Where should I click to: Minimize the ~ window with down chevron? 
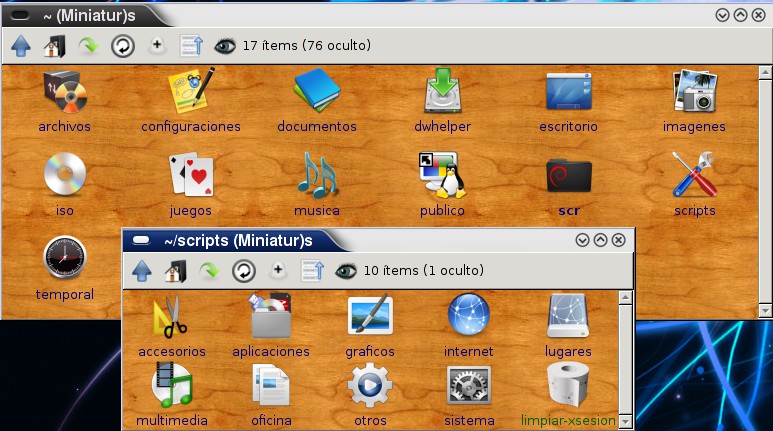click(x=722, y=15)
